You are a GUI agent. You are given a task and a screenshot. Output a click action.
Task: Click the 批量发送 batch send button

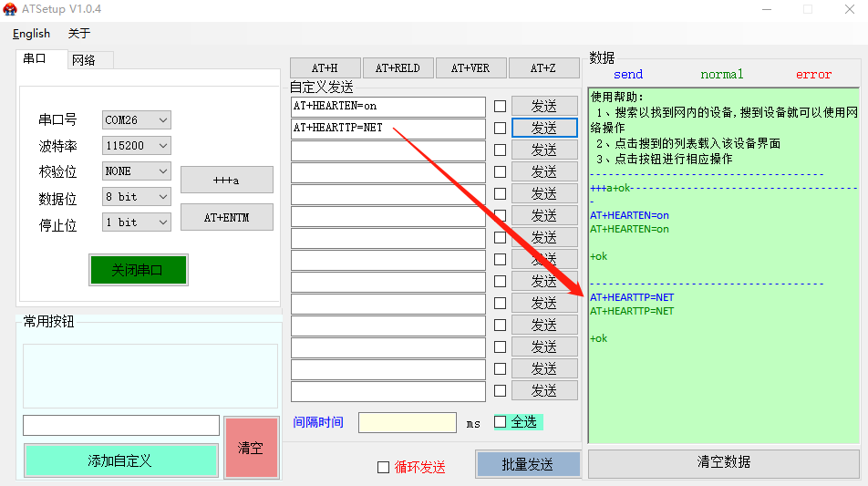[x=527, y=464]
